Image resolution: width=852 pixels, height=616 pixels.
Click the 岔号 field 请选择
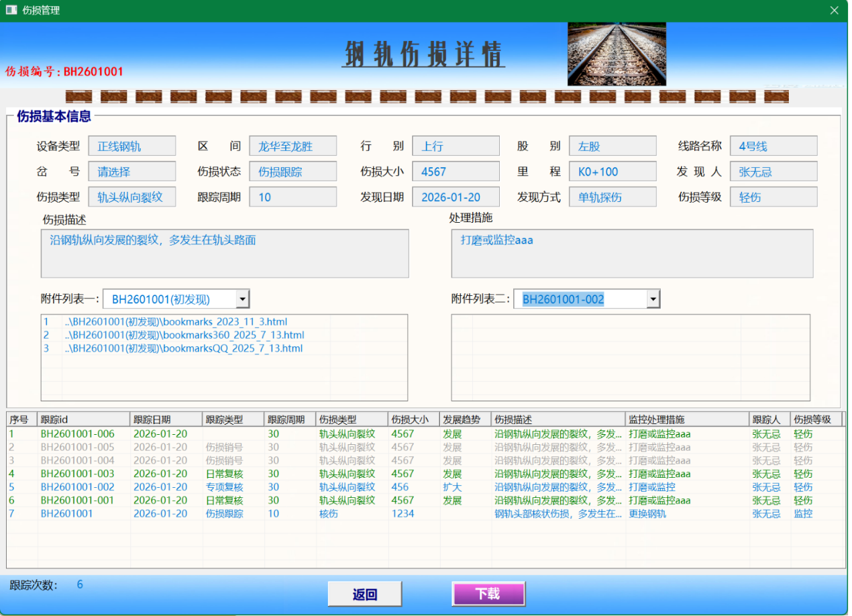click(132, 172)
